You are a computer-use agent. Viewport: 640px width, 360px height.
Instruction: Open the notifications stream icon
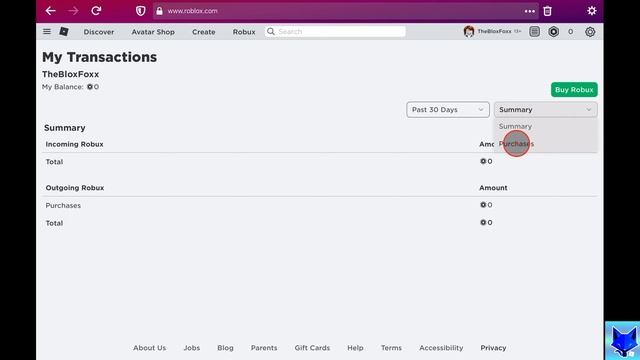pos(534,31)
